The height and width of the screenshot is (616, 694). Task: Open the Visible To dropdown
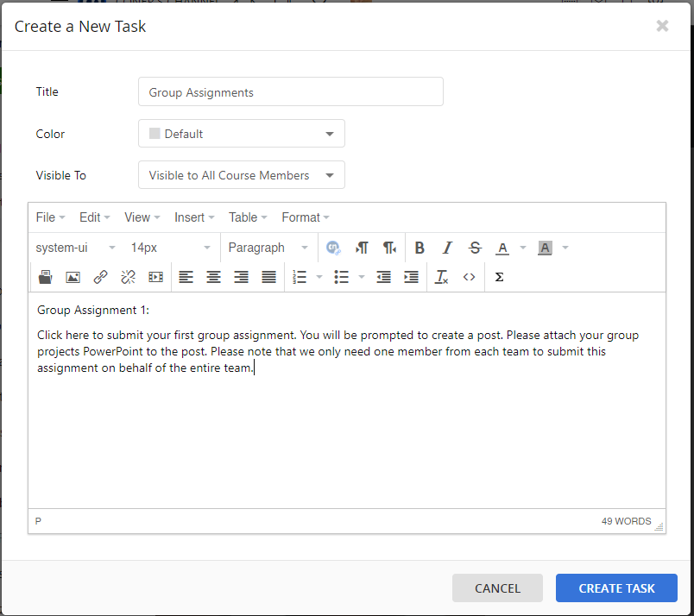click(242, 175)
